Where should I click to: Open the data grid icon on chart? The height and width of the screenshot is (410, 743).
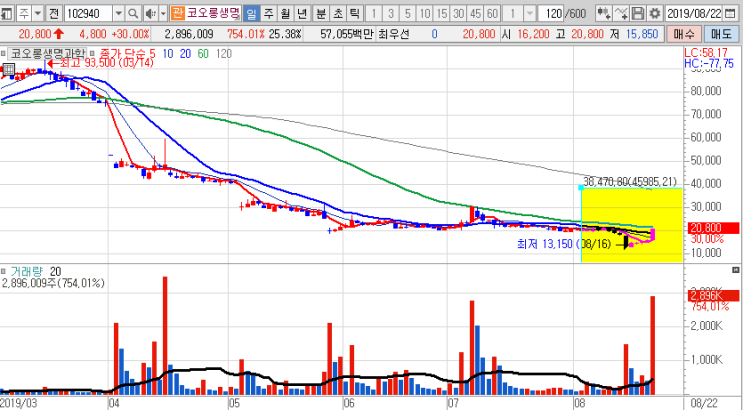coord(9,69)
